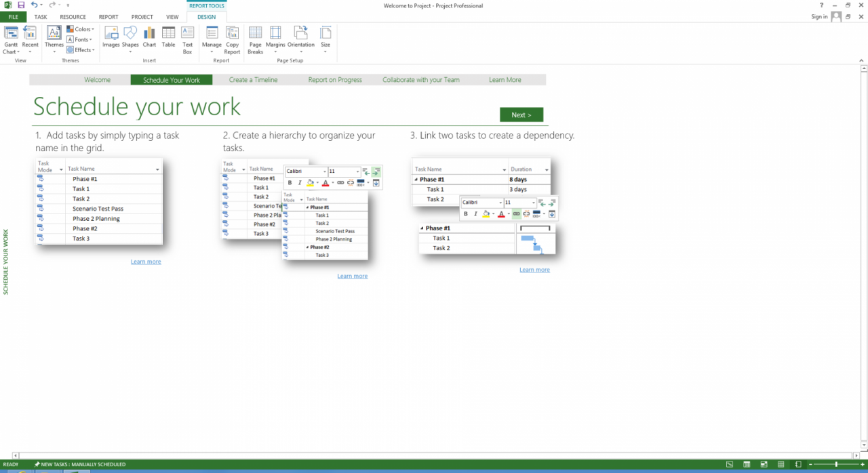
Task: Insert a Chart into the report
Action: tap(149, 37)
